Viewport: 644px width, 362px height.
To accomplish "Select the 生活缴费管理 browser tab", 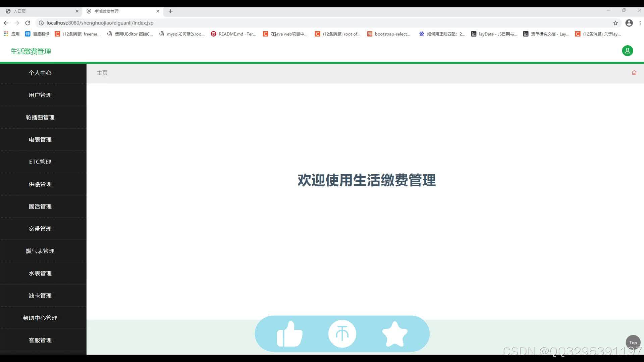I will pyautogui.click(x=122, y=11).
